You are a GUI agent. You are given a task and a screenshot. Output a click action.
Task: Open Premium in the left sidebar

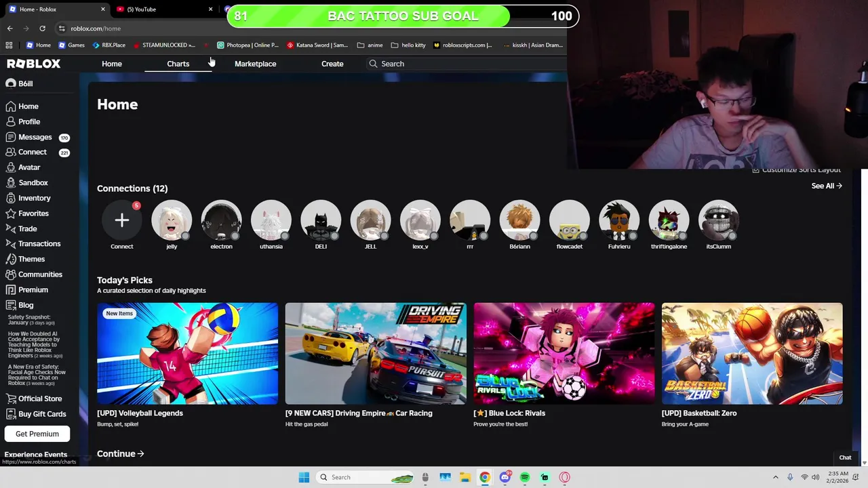pyautogui.click(x=26, y=290)
